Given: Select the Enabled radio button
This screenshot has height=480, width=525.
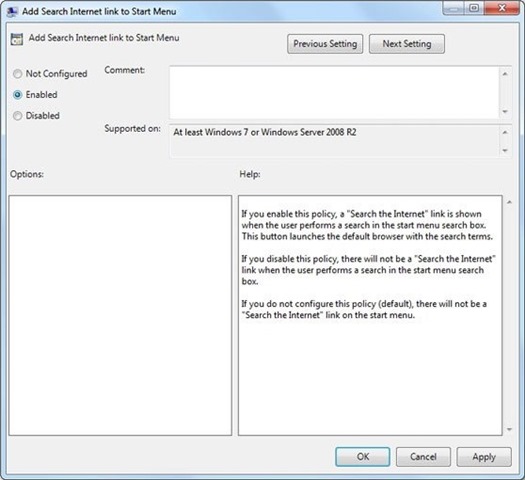Looking at the screenshot, I should (x=17, y=95).
